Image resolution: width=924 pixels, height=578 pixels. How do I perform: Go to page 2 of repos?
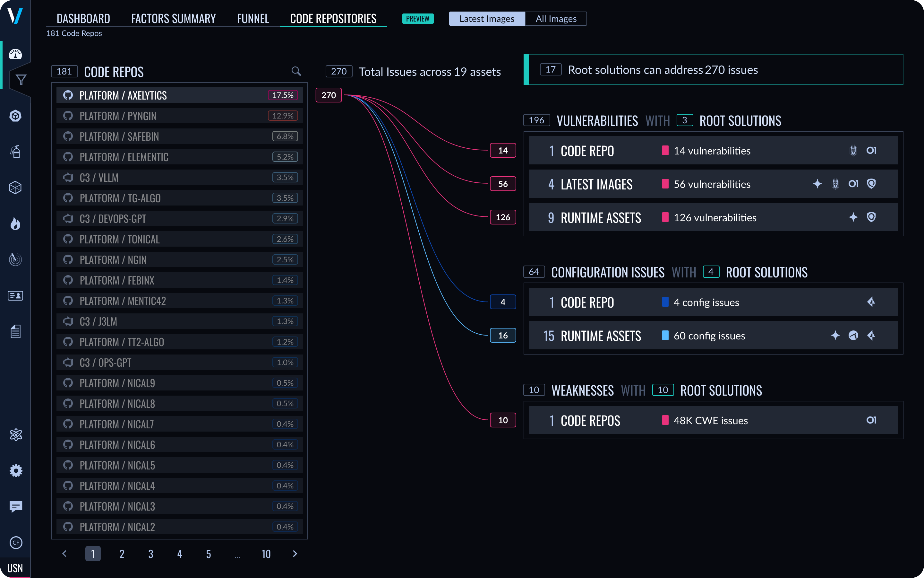click(122, 554)
